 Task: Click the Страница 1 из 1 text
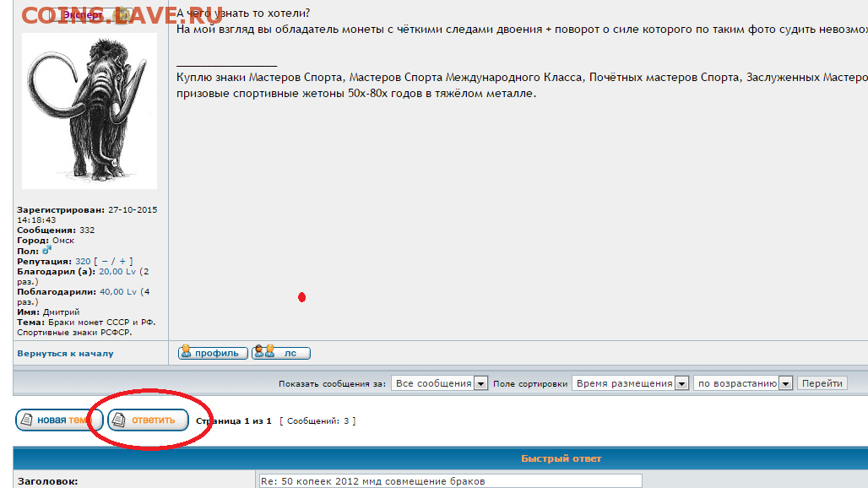click(x=234, y=421)
